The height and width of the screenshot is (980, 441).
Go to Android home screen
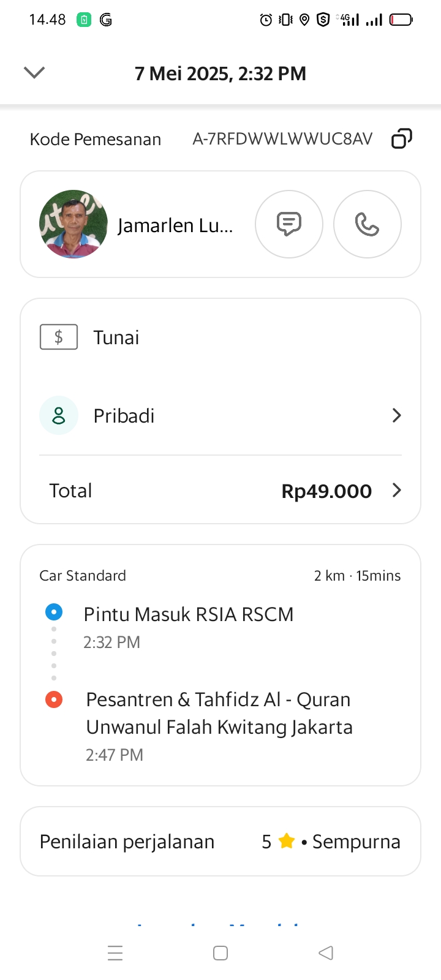click(221, 953)
